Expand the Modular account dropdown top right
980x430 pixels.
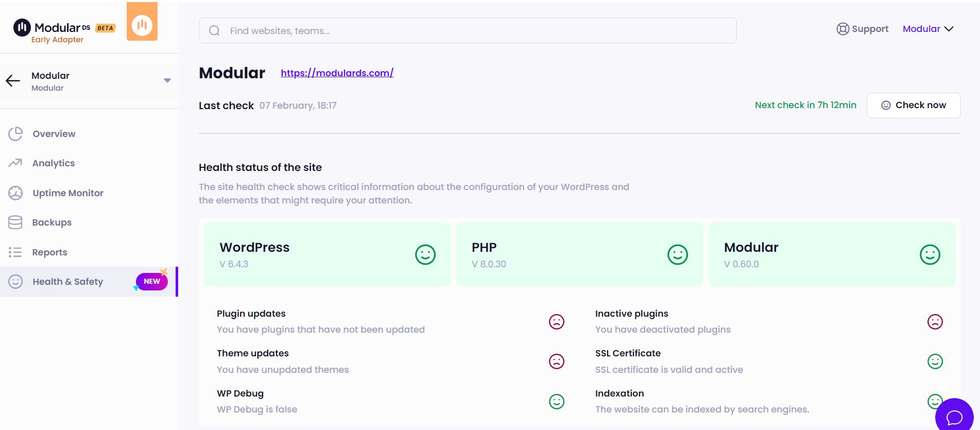pyautogui.click(x=927, y=29)
